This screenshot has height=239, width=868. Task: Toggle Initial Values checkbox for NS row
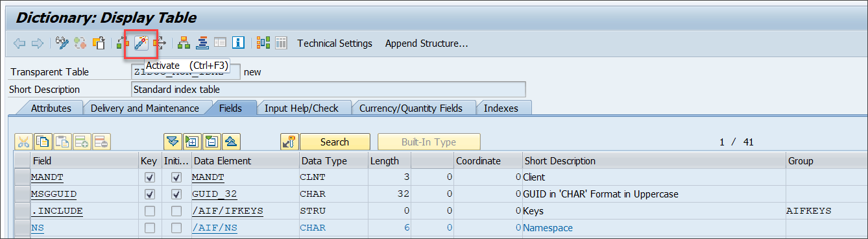(176, 228)
